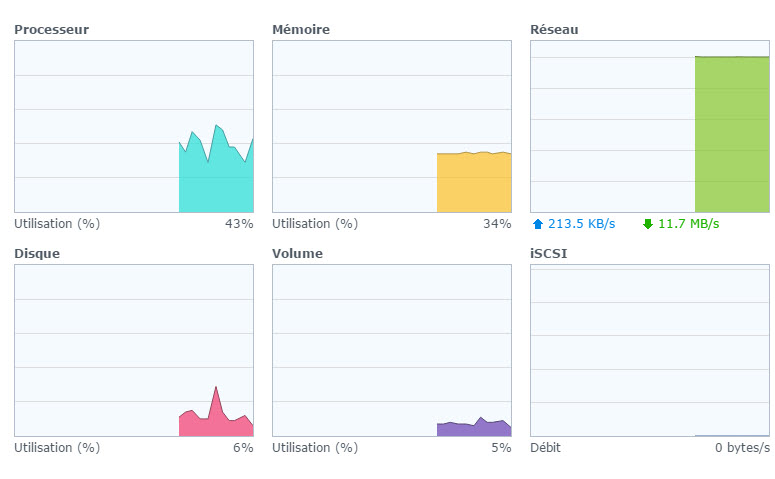Click the iSCSI panel title
The width and height of the screenshot is (775, 479).
549,254
